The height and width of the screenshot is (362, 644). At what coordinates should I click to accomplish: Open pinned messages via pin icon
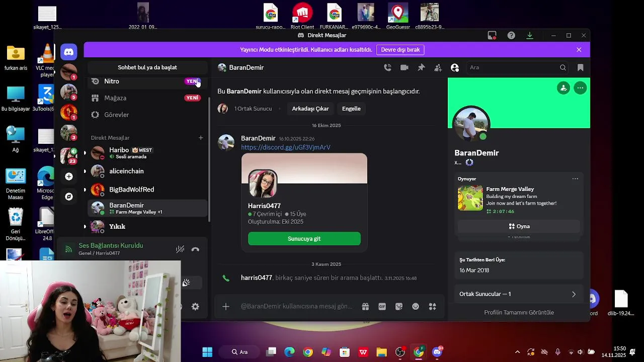421,67
